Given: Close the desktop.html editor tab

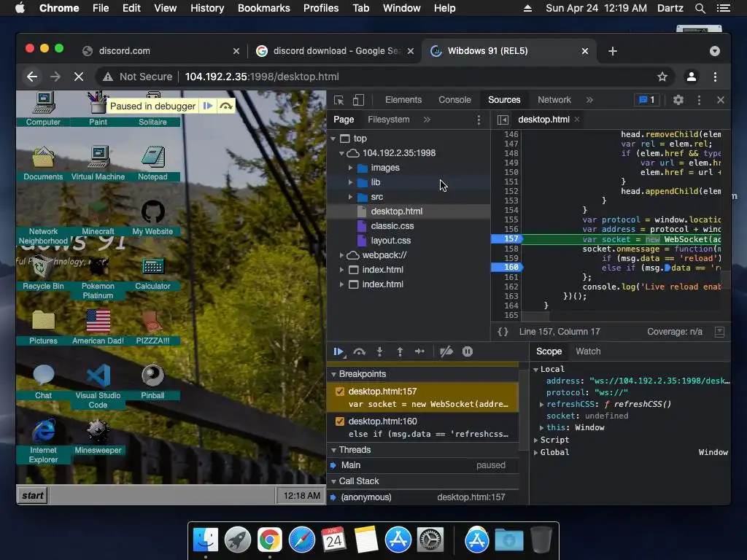Looking at the screenshot, I should 577,119.
